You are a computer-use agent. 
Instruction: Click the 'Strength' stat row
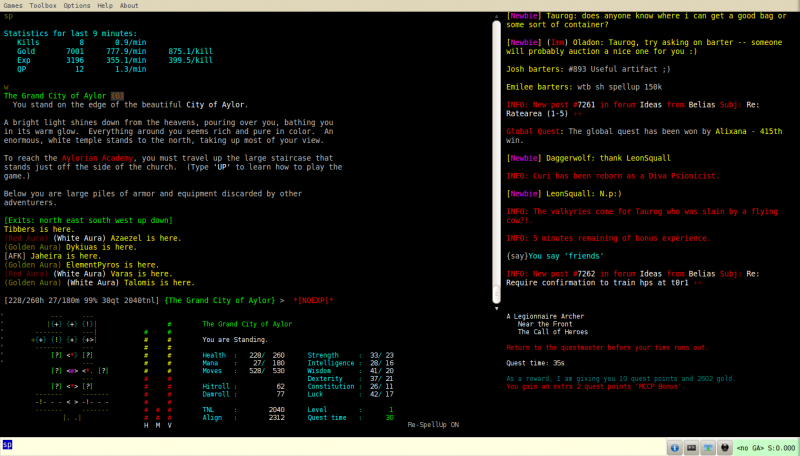(351, 355)
